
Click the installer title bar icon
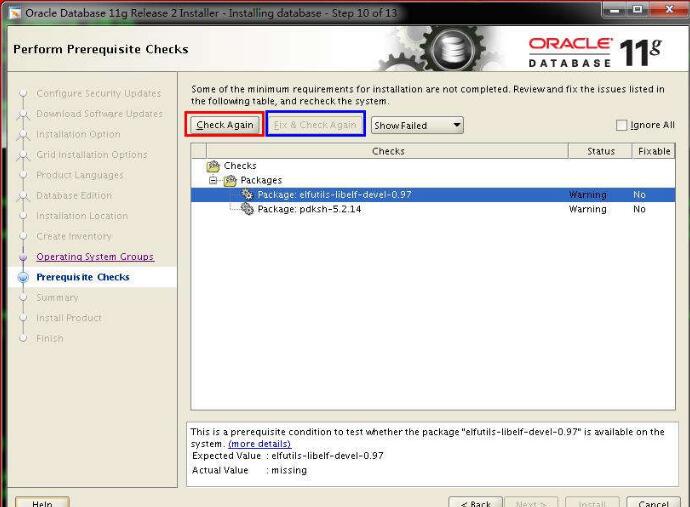click(15, 13)
